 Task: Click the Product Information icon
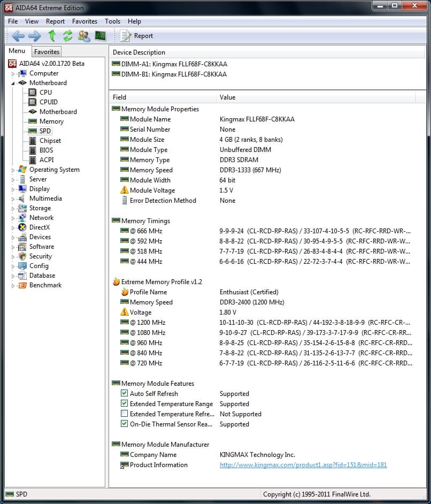(x=124, y=465)
